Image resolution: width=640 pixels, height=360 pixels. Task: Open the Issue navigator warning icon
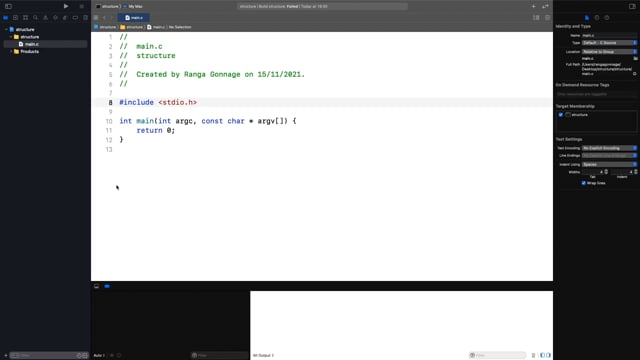(45, 18)
